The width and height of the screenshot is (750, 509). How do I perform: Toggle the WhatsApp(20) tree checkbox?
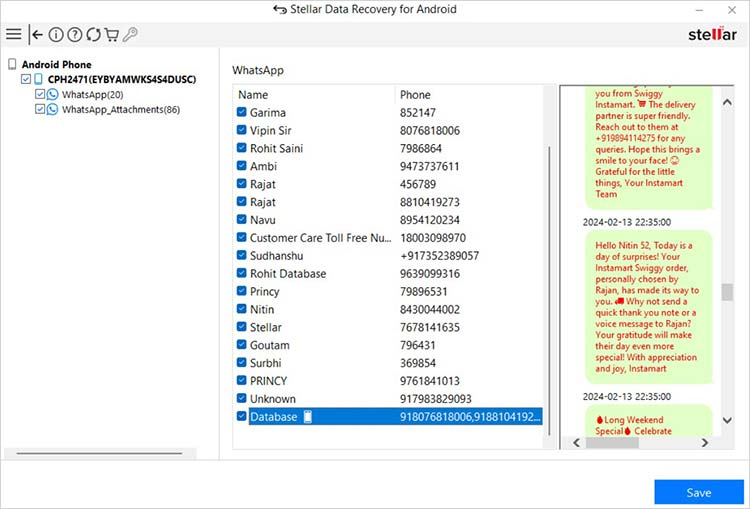click(x=39, y=94)
